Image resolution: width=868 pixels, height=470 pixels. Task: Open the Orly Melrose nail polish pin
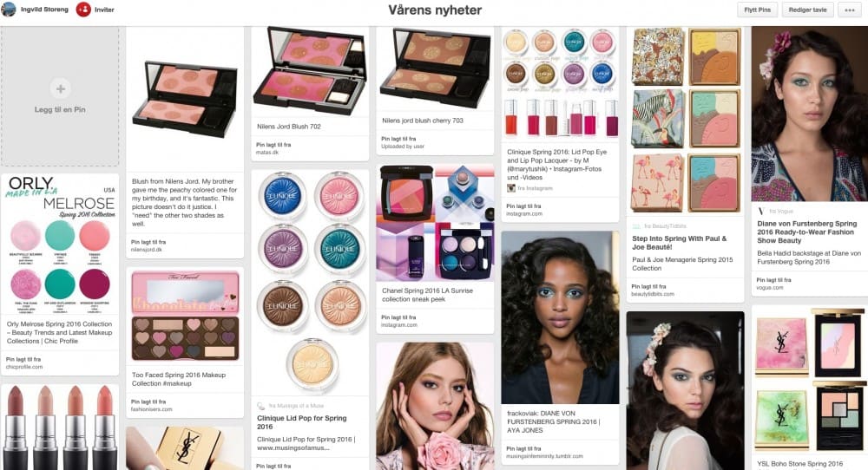coord(60,244)
